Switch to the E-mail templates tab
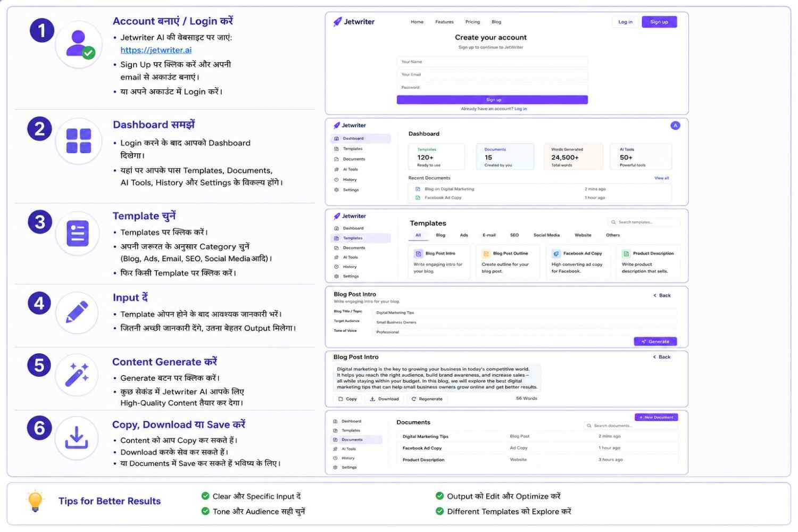 (x=489, y=235)
